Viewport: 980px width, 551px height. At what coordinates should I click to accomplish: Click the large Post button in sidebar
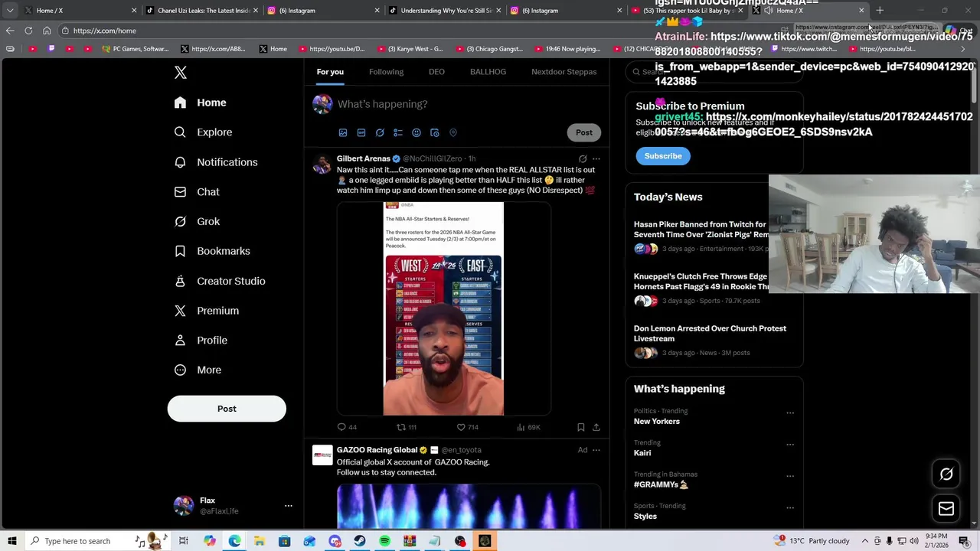(227, 409)
